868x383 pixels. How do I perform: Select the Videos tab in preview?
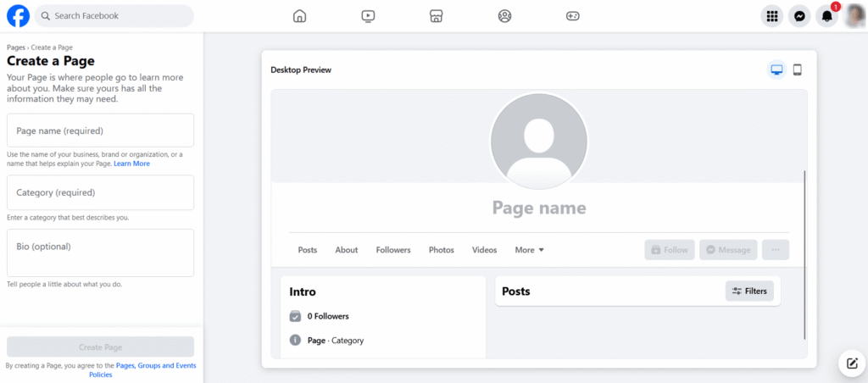[x=484, y=250]
